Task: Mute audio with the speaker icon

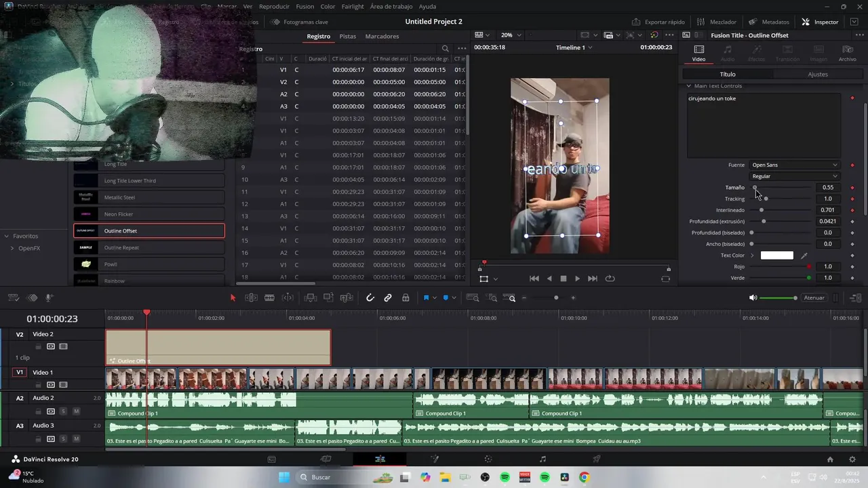Action: (753, 298)
